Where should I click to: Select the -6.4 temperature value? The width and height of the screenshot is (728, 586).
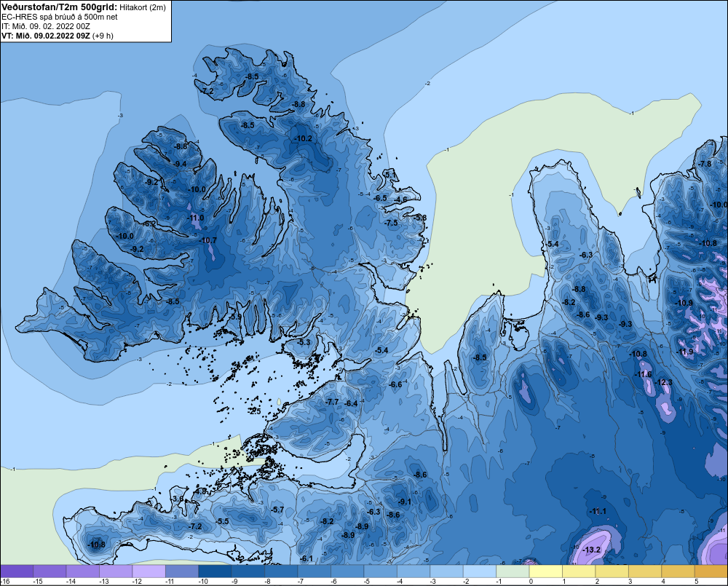(351, 403)
